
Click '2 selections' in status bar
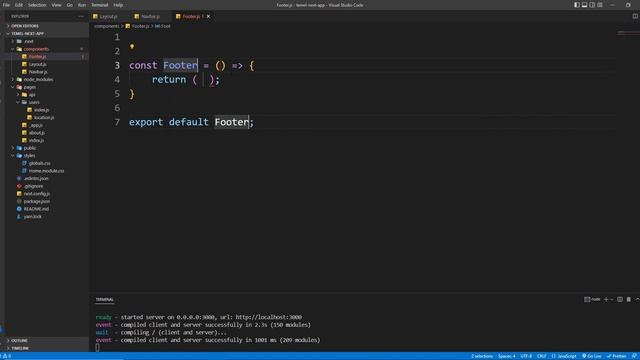tap(482, 356)
